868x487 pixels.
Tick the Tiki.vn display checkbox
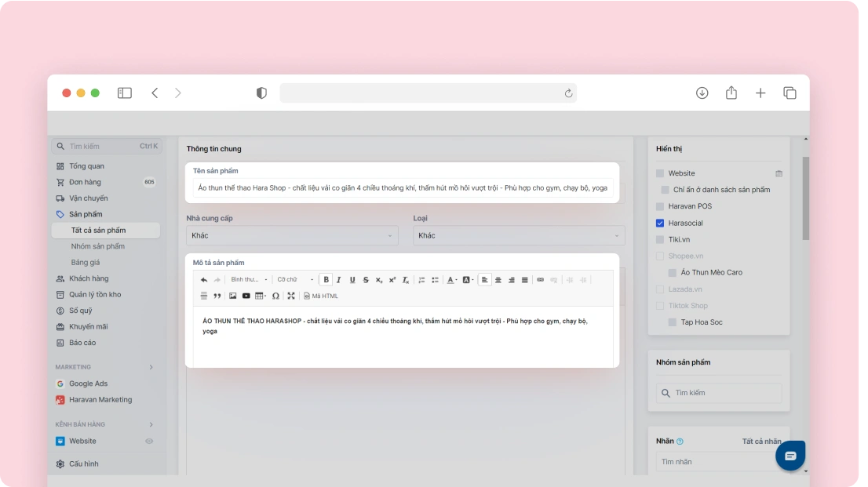pos(660,240)
